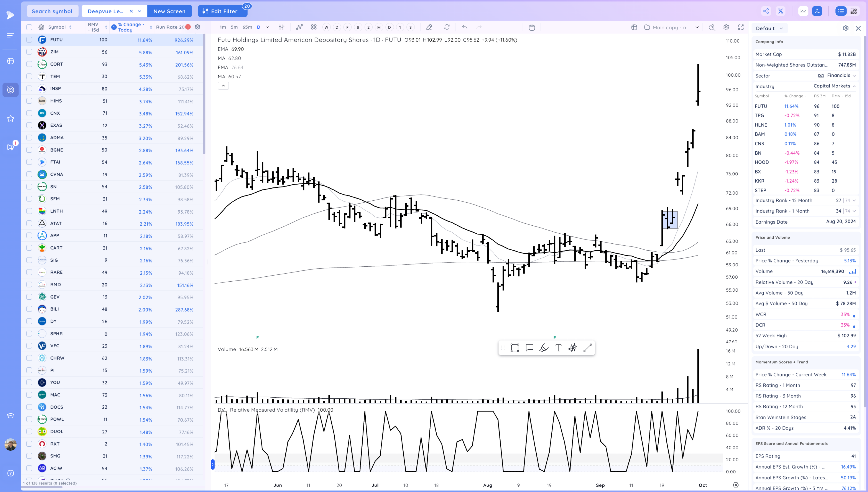Open screener table column settings gear

tap(197, 27)
